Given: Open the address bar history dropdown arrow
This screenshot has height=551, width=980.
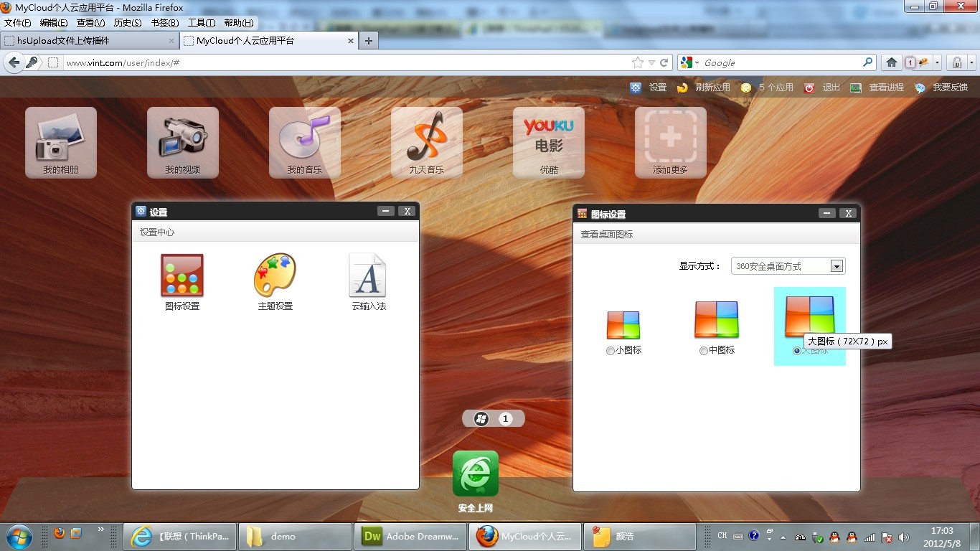Looking at the screenshot, I should click(651, 63).
